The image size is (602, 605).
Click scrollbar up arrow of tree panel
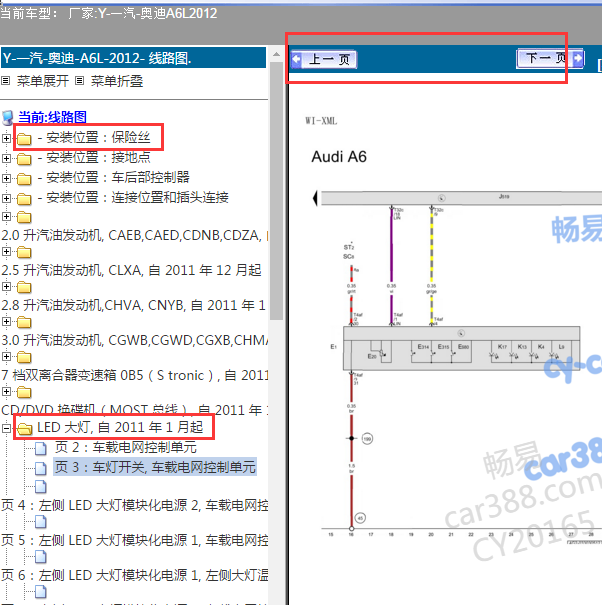tap(276, 54)
